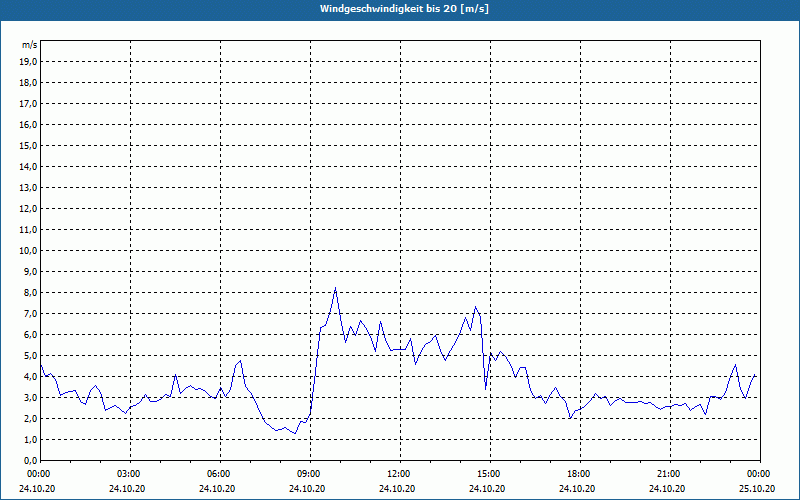Select the "3,0" y-axis label

(x=30, y=397)
